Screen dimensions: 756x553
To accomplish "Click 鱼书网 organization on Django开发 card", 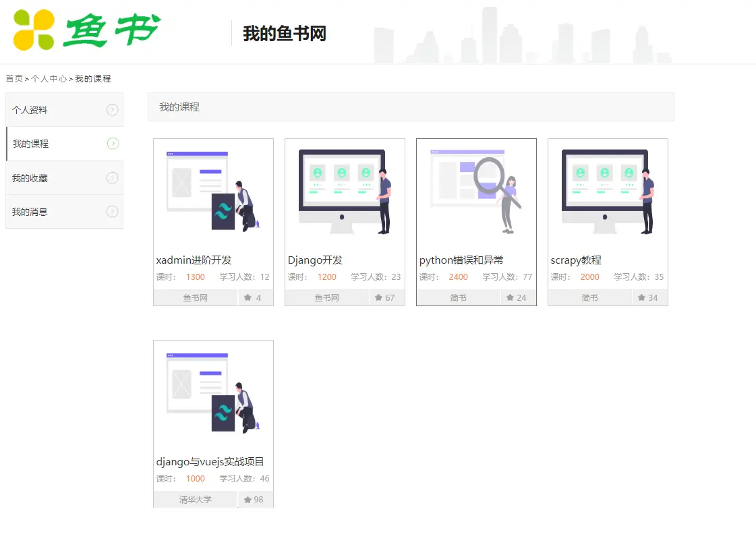I will pyautogui.click(x=327, y=298).
